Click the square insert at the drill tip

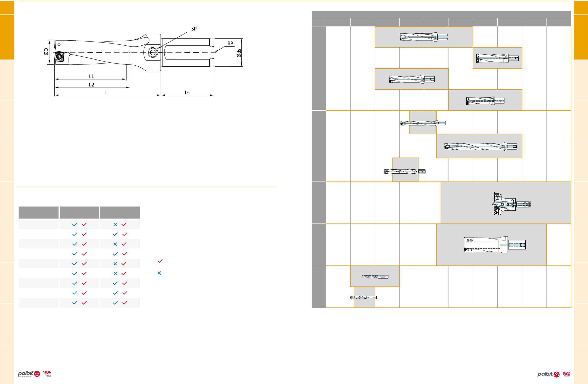pyautogui.click(x=59, y=57)
